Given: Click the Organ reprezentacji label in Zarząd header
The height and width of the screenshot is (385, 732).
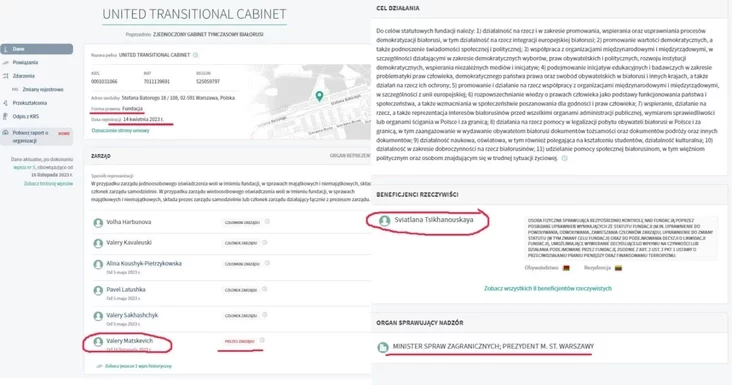Looking at the screenshot, I should tap(350, 156).
